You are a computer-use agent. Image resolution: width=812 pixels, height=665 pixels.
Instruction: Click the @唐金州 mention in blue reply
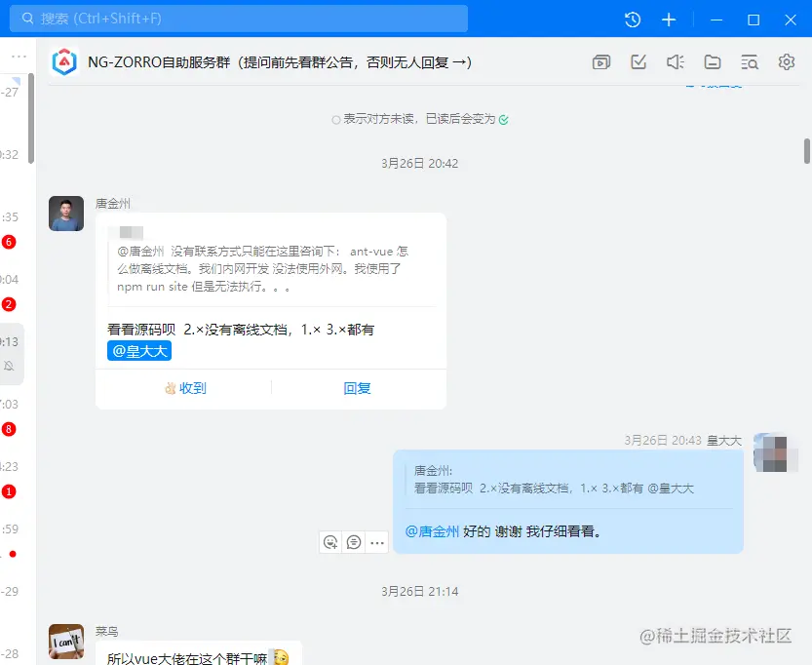pyautogui.click(x=432, y=531)
